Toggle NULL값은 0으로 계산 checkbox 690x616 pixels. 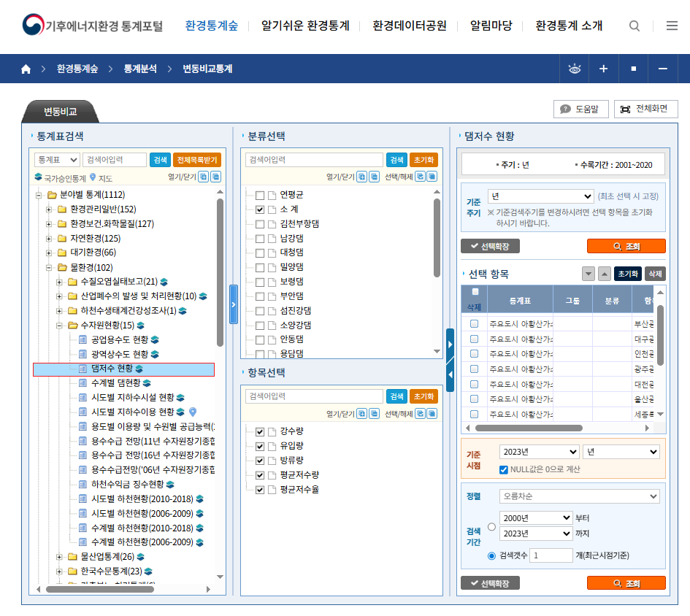pos(504,469)
